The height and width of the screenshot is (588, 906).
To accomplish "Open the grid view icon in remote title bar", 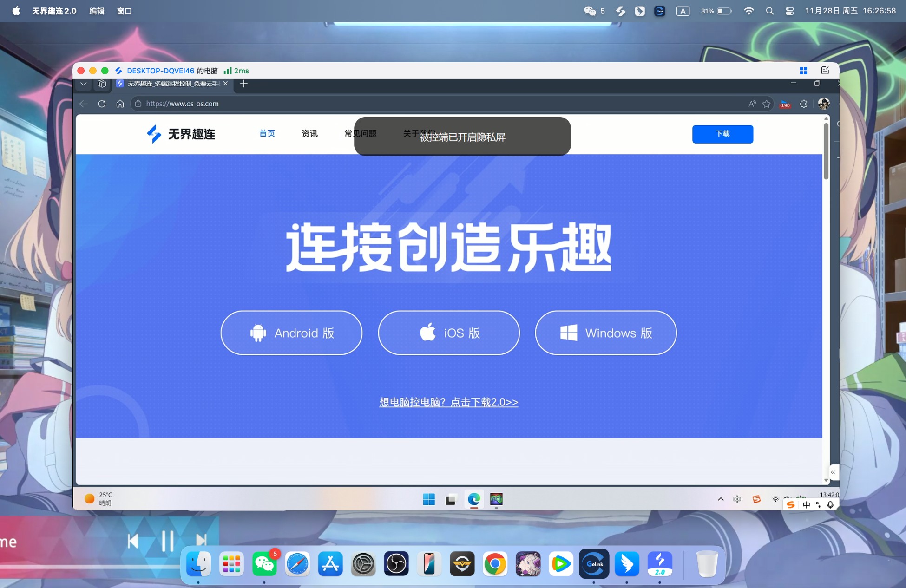I will 803,71.
